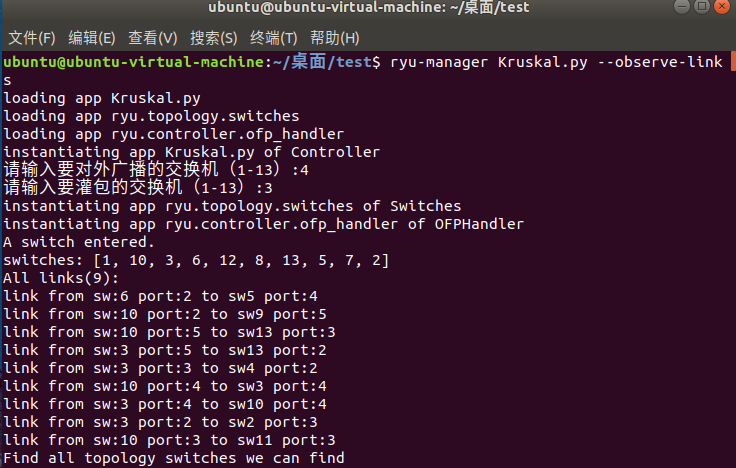Click the 'All links(9):' line
Viewport: 736px width, 468px height.
[61, 278]
